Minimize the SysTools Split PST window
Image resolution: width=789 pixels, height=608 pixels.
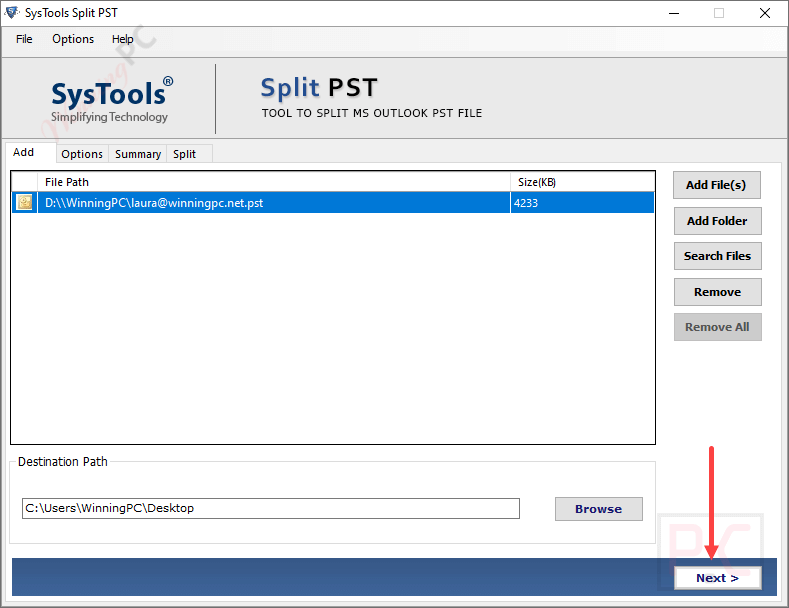tap(674, 13)
